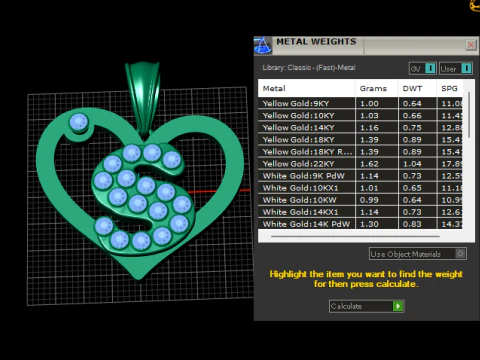Sort by the DWT column header
Screen dimensions: 480x360
pos(417,88)
